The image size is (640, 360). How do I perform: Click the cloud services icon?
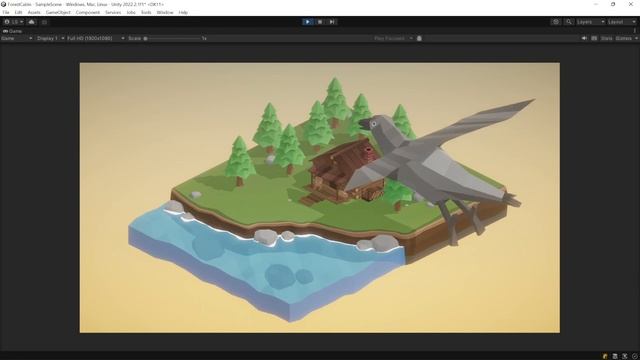31,22
